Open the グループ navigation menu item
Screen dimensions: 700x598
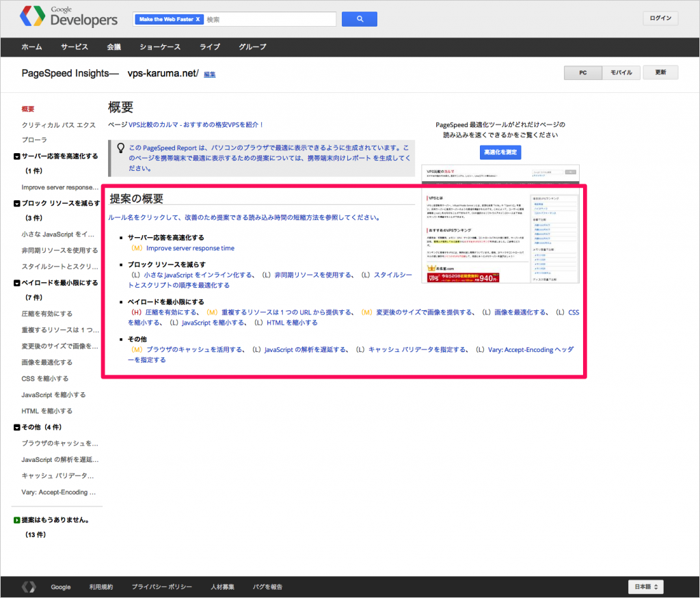tap(252, 47)
